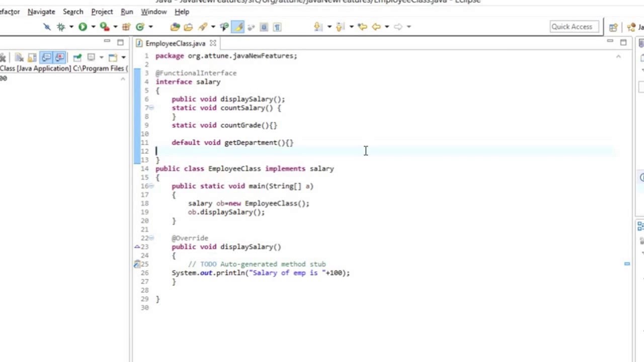Click the blue overview ruler task marker

tap(627, 263)
